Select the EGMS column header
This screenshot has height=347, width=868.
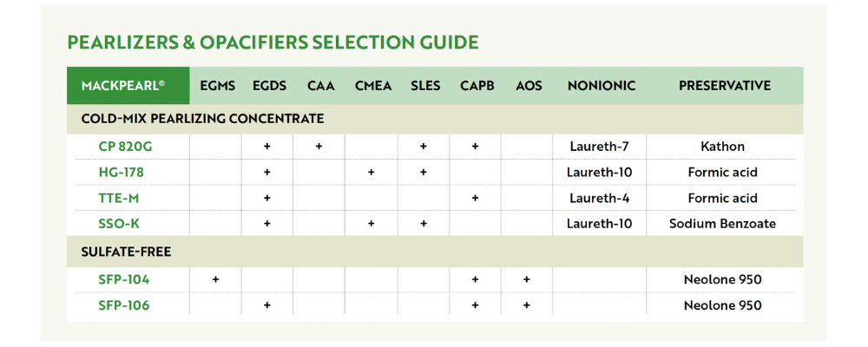click(x=218, y=86)
